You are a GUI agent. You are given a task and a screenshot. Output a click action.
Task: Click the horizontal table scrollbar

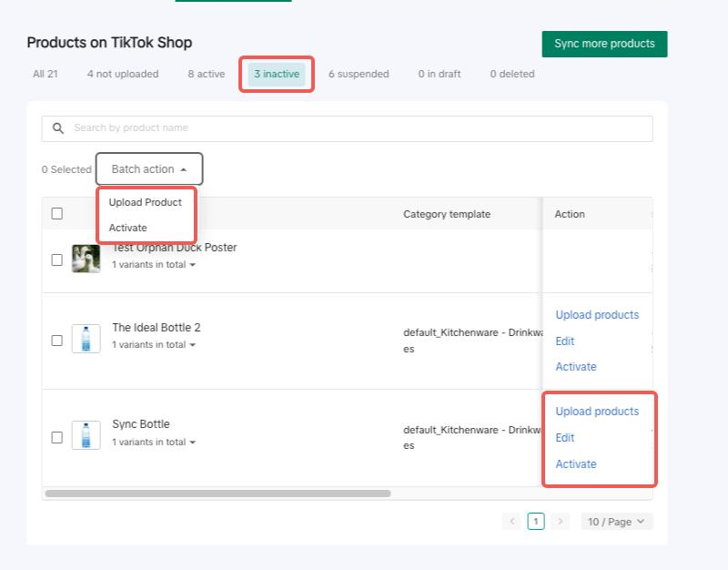point(218,494)
